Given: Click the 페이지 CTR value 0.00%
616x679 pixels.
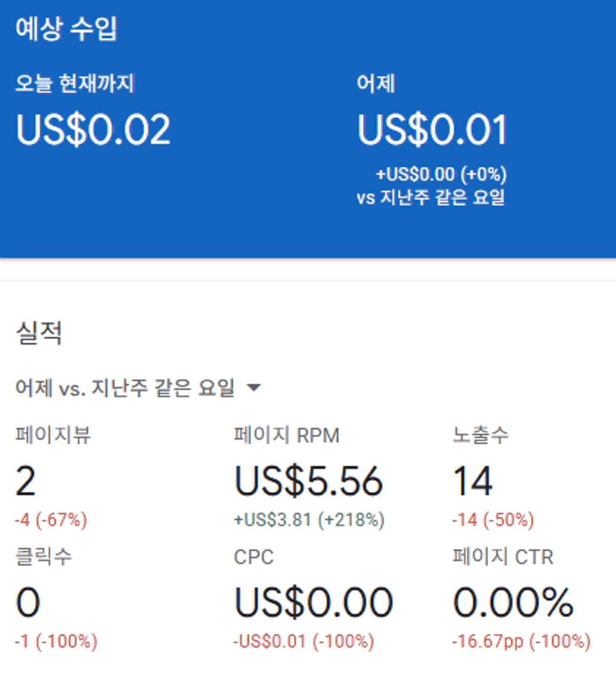Looking at the screenshot, I should click(x=513, y=602).
